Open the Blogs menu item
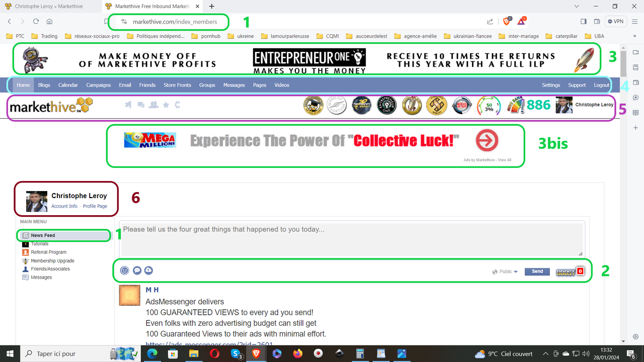 coord(44,85)
